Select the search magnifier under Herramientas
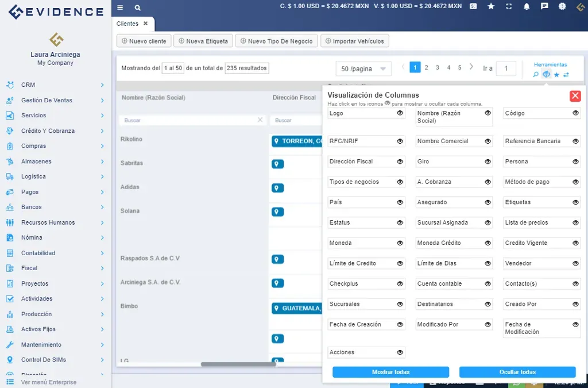This screenshot has width=588, height=388. point(536,74)
